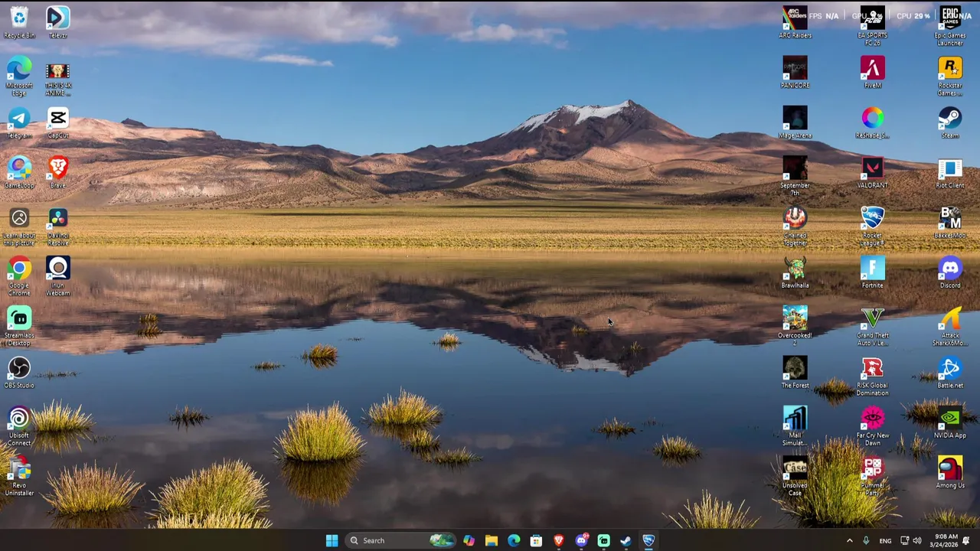The image size is (980, 551).
Task: Launch NVIDIA App desktop shortcut
Action: [x=949, y=422]
